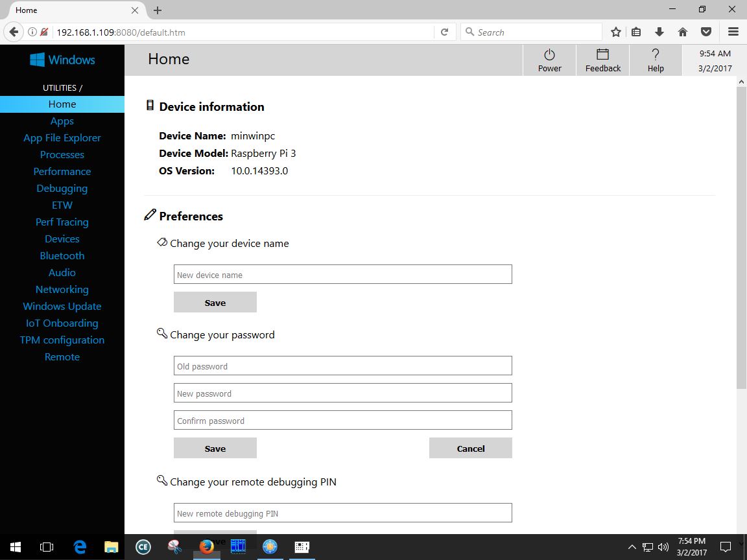
Task: Open network status icon in the system tray
Action: 647,546
